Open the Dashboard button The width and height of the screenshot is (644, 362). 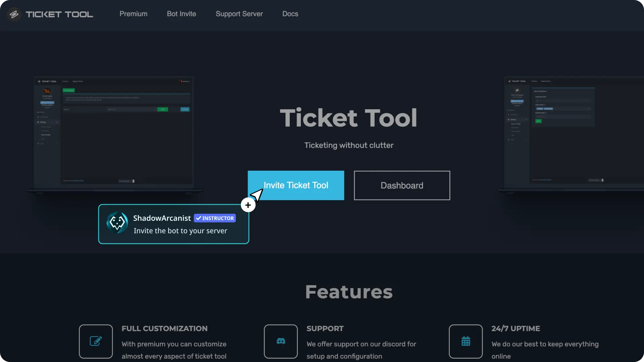(402, 185)
